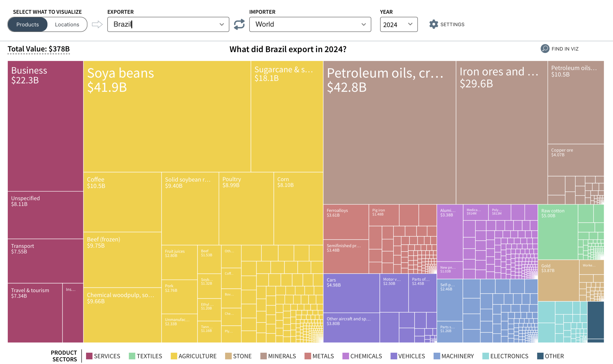Click the Find in Viz magnifier icon
The height and width of the screenshot is (364, 613).
click(545, 49)
